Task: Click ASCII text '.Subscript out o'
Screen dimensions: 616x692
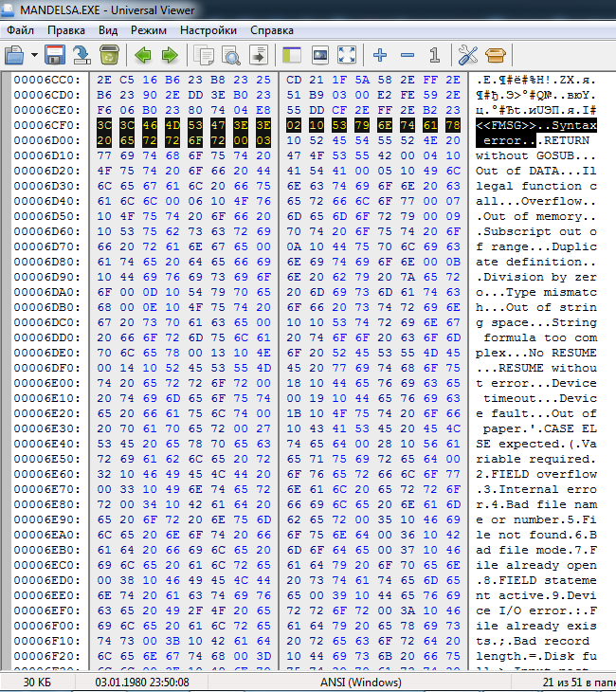Action: pyautogui.click(x=536, y=231)
